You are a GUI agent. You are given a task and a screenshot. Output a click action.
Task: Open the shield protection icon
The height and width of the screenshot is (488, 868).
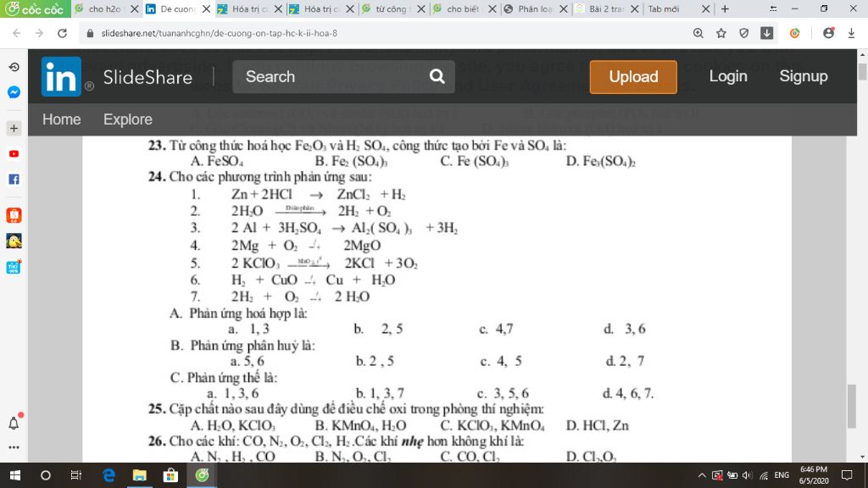tap(744, 33)
